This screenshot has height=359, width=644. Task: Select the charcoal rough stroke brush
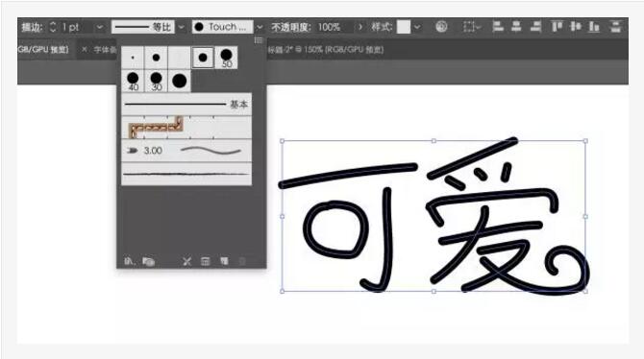(x=186, y=174)
